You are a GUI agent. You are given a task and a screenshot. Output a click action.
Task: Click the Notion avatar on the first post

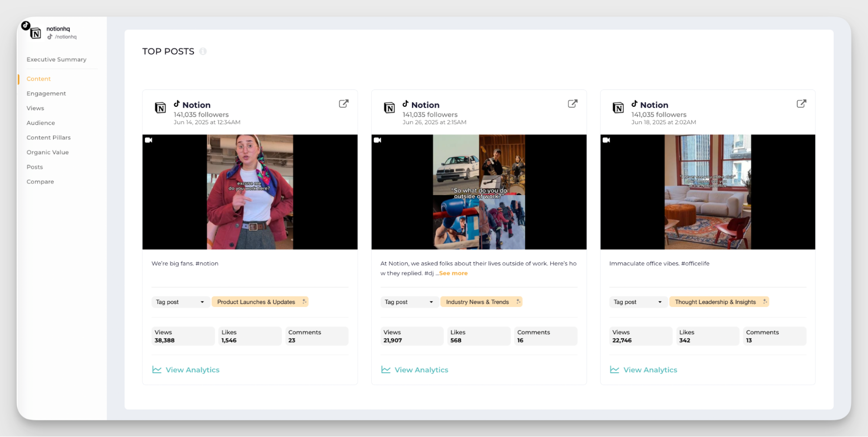tap(160, 108)
